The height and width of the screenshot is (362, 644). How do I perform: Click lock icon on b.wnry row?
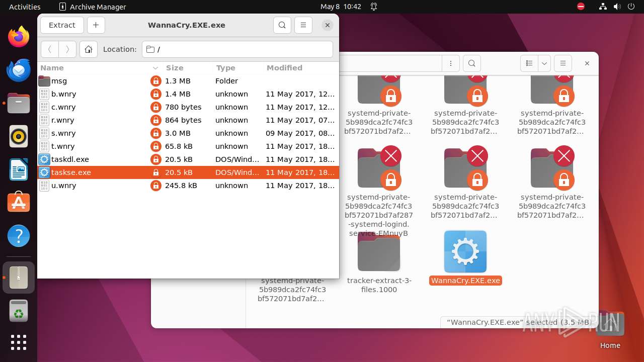pos(156,94)
